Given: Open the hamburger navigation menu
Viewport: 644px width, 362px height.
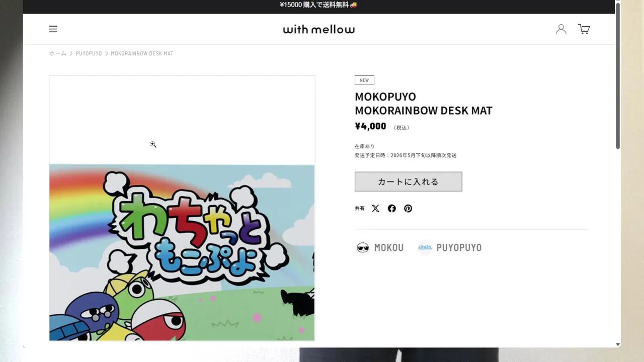Looking at the screenshot, I should coord(53,29).
